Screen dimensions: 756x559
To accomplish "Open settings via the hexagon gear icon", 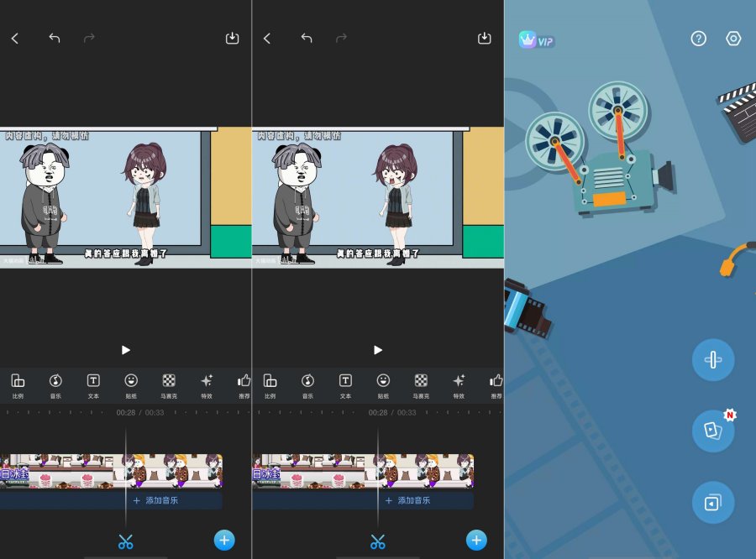I will 733,39.
